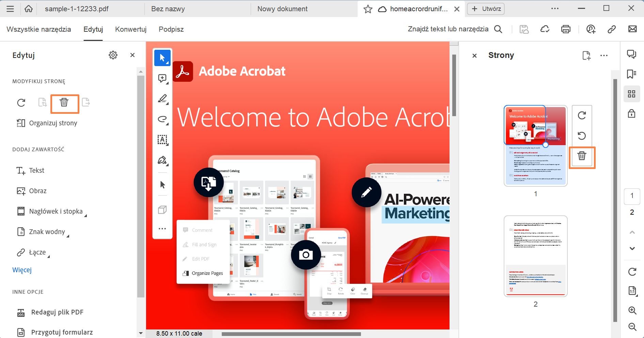Go to the previous page with the up chevron

(x=632, y=232)
